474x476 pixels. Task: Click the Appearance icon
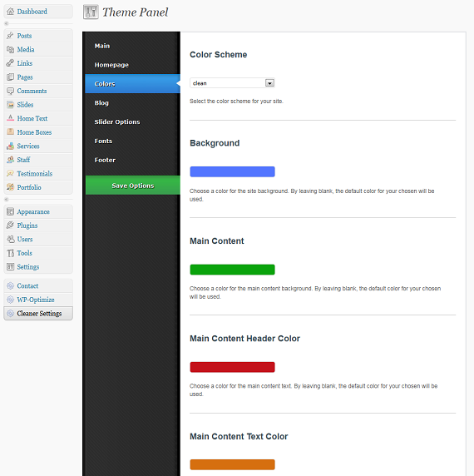(10, 211)
